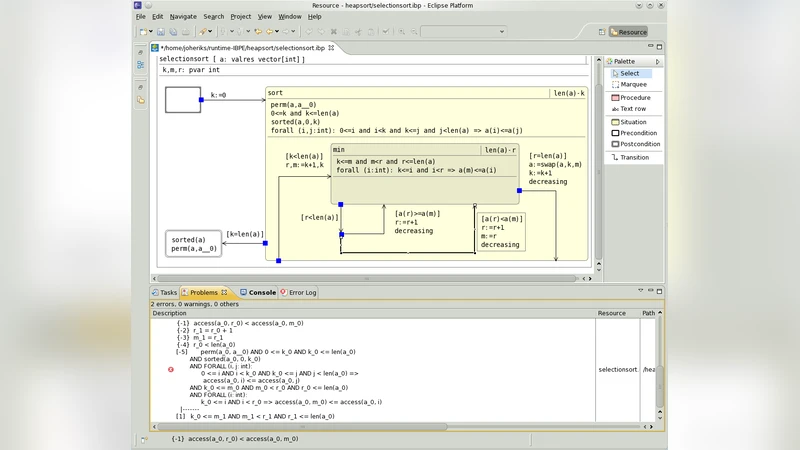
Task: Select the Situation tool in the Palette
Action: click(x=633, y=122)
